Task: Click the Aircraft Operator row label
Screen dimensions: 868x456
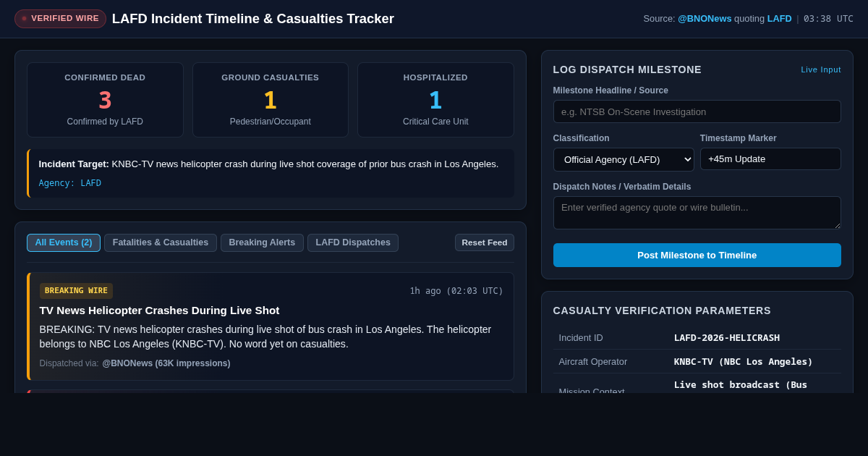Action: tap(593, 361)
